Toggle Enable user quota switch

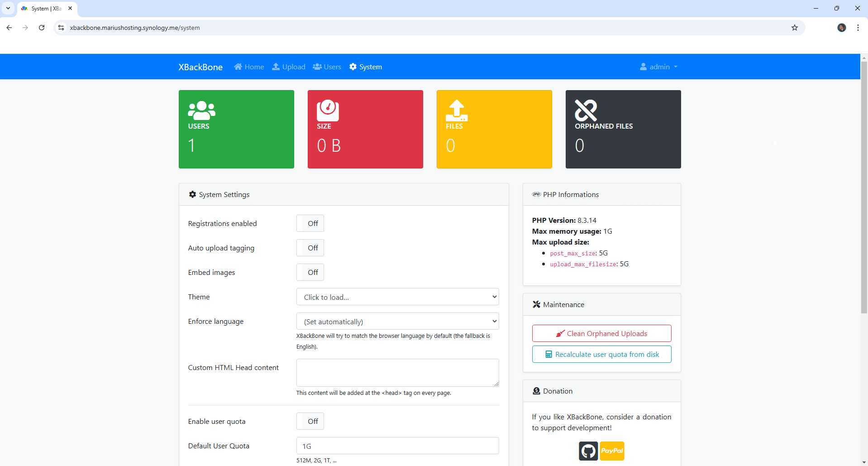310,421
